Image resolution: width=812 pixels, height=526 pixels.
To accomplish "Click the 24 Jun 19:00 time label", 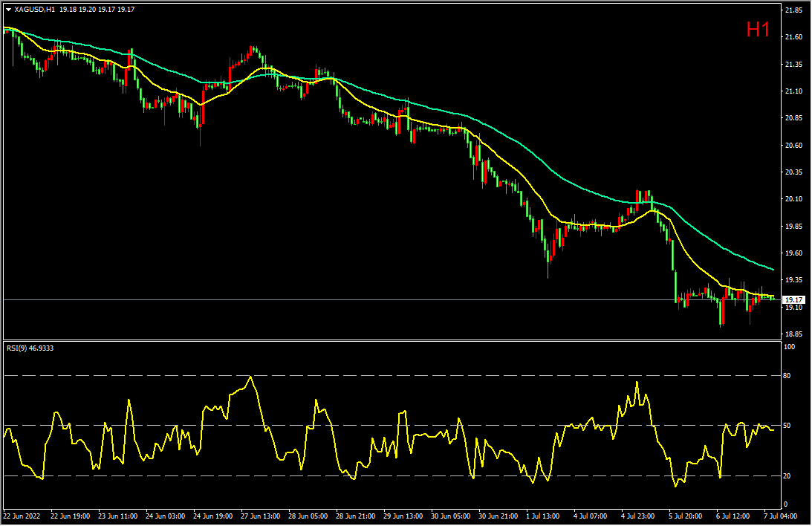I will tap(212, 516).
